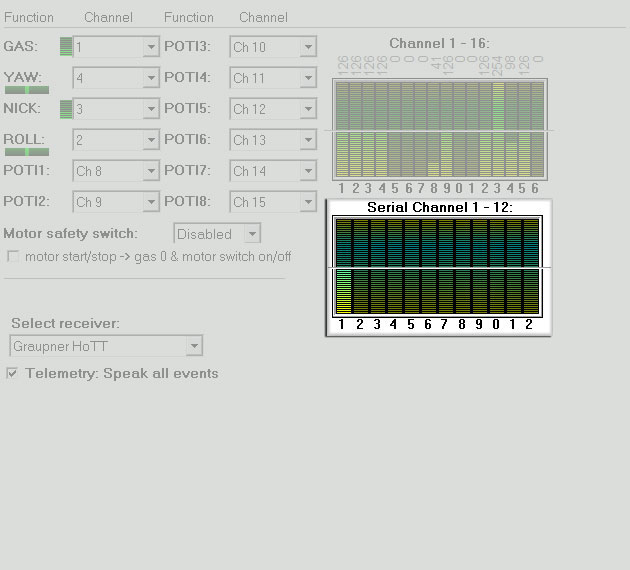Image resolution: width=630 pixels, height=570 pixels.
Task: Click the YAW horizontal position bar
Action: pos(27,90)
